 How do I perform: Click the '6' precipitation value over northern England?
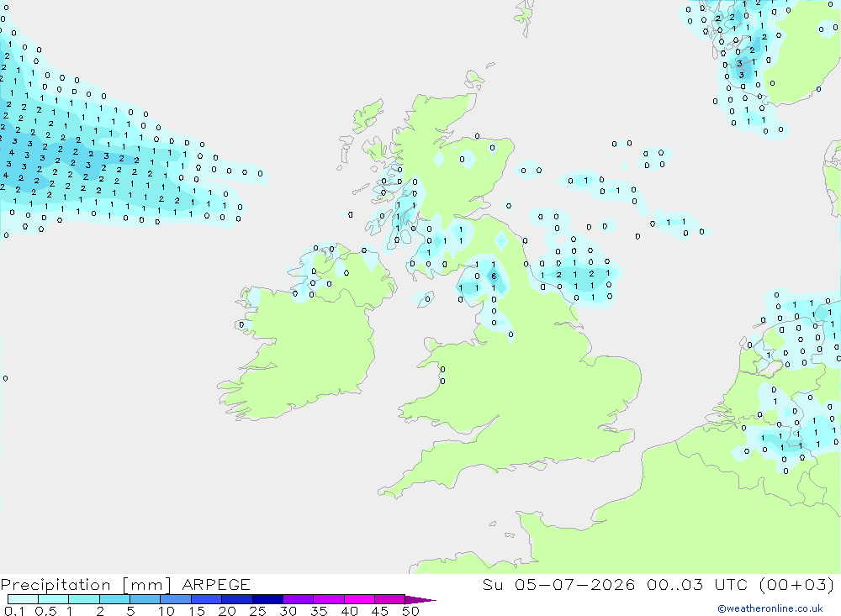494,276
